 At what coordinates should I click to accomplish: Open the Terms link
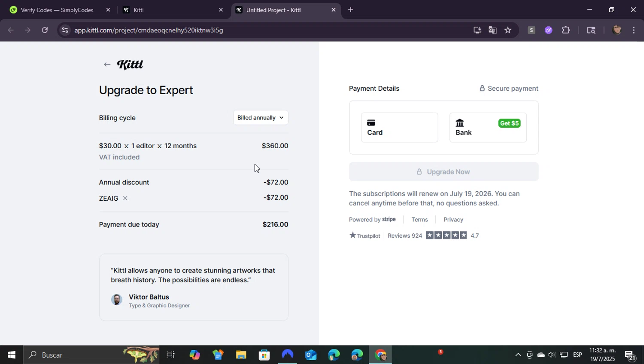click(x=419, y=220)
